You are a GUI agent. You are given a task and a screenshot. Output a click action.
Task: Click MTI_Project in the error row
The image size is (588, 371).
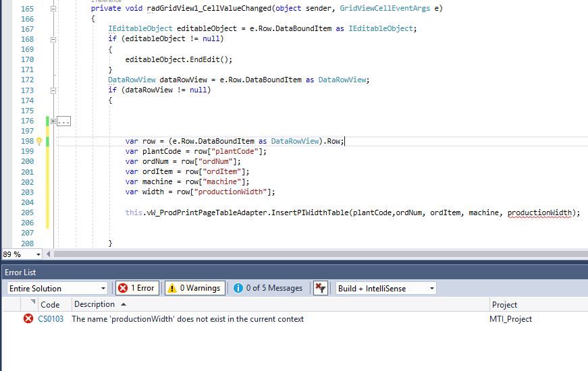510,319
